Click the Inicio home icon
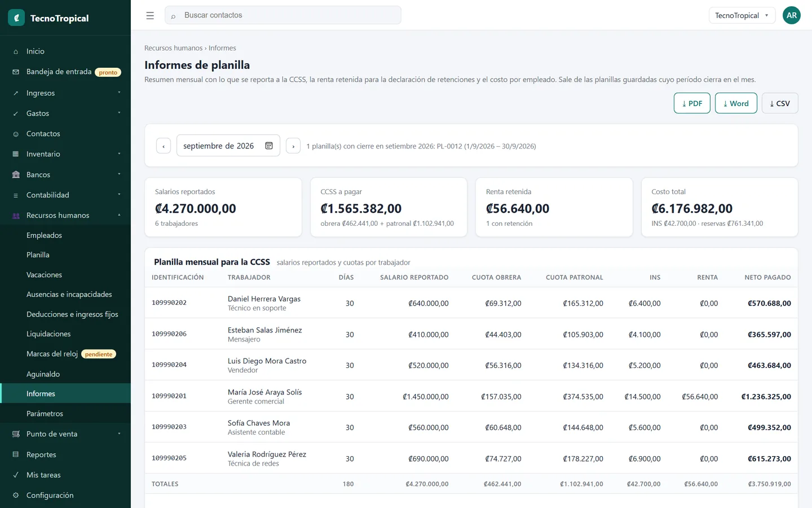 (16, 51)
